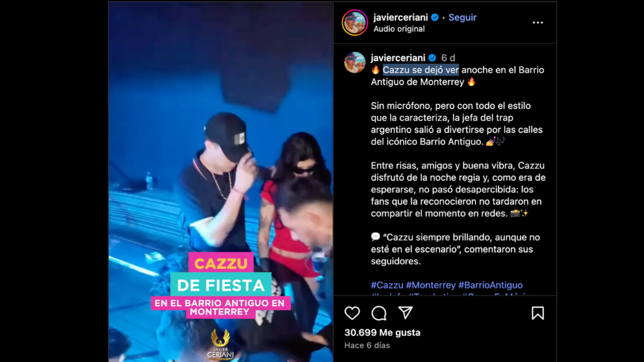644x362 pixels.
Task: Open javierceriani username in caption
Action: [398, 58]
